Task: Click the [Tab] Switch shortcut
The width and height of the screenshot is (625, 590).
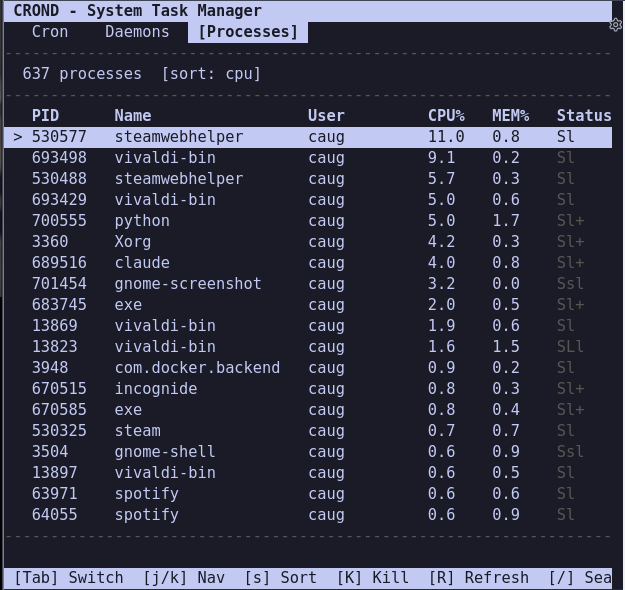Action: 69,578
